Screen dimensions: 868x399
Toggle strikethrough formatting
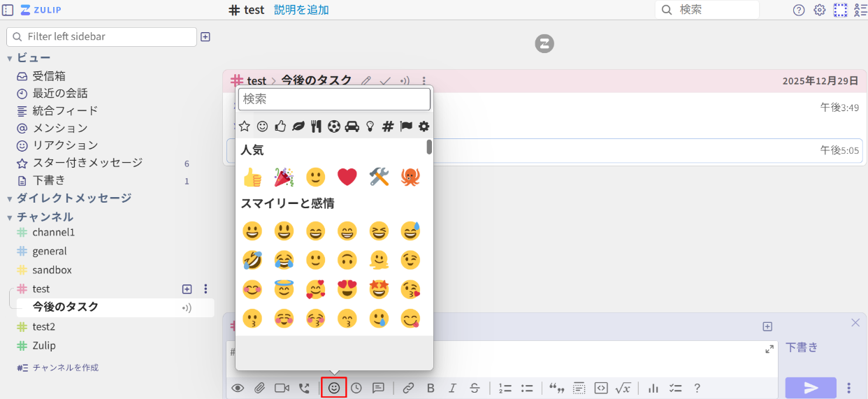[475, 388]
